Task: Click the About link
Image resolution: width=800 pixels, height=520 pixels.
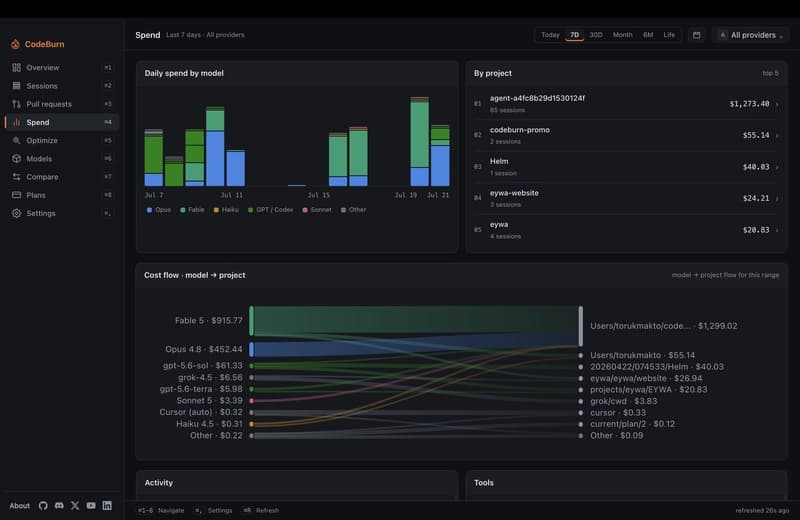Action: tap(19, 506)
